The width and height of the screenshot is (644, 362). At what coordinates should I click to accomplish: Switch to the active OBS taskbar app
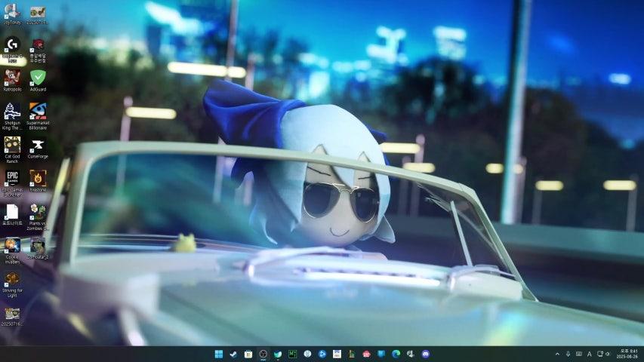point(263,354)
